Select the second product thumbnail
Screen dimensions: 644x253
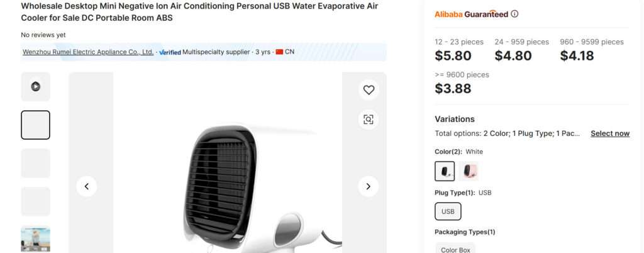(x=36, y=125)
